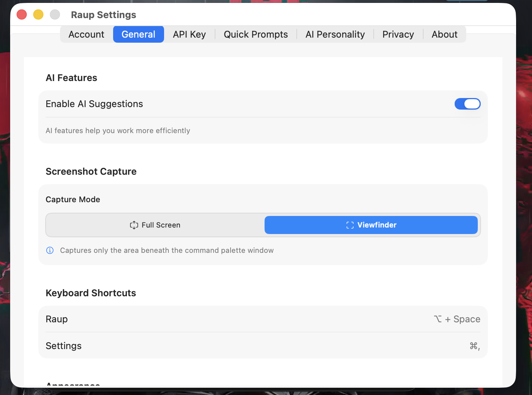Open the Account tab

pos(86,34)
